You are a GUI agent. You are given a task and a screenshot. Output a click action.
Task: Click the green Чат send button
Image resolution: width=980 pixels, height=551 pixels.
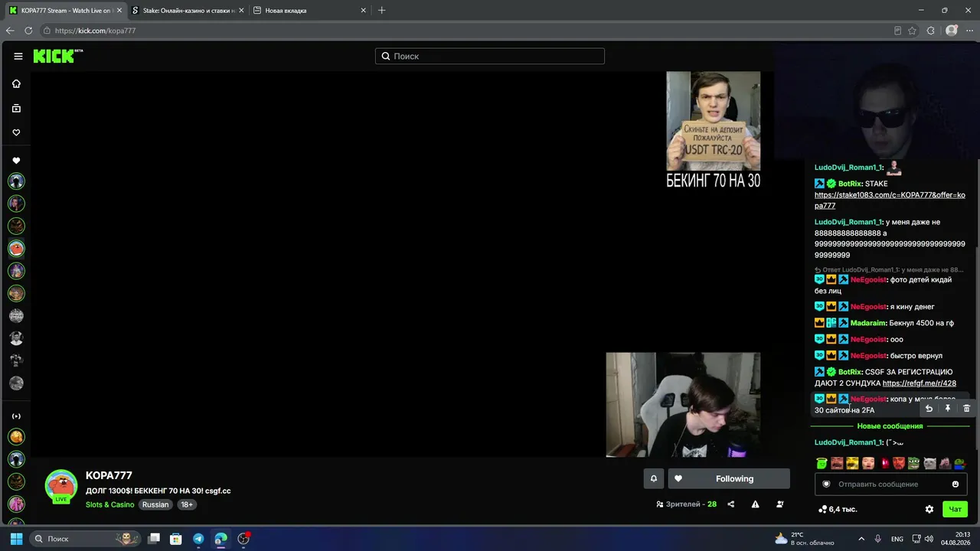955,509
